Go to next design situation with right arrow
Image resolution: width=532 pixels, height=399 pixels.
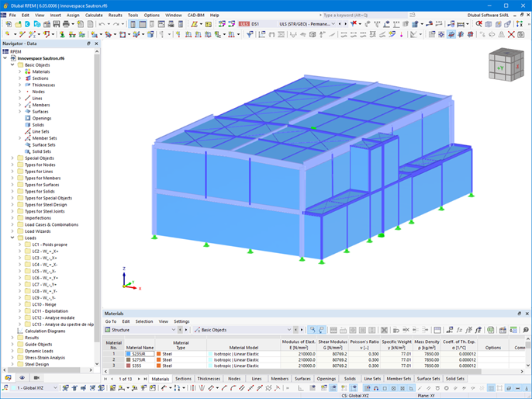point(345,24)
